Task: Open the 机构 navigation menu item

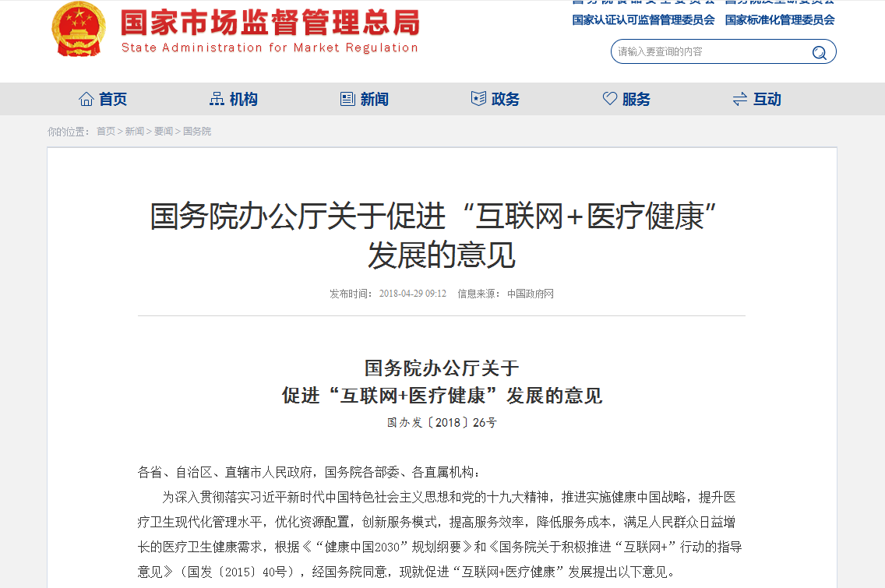Action: pos(243,99)
